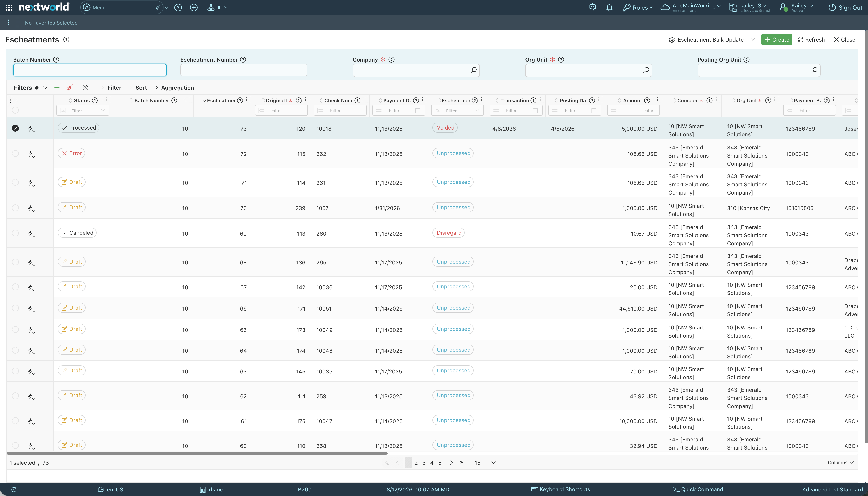
Task: Expand the Escheatment Bulk Update dropdown arrow
Action: [x=753, y=39]
